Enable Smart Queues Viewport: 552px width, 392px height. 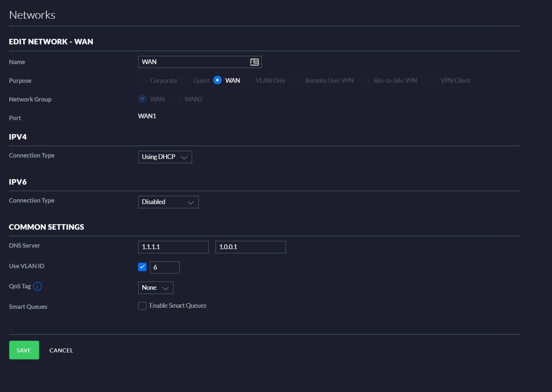point(142,306)
